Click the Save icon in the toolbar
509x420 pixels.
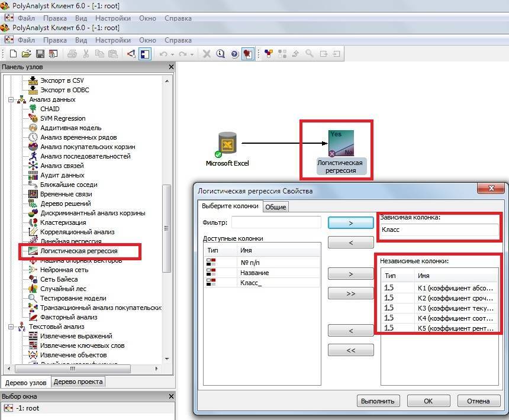tap(40, 54)
